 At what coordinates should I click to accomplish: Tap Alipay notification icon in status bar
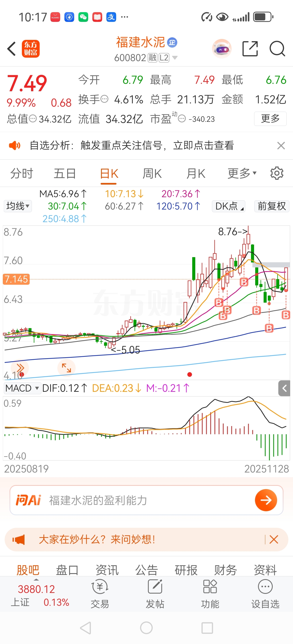(x=111, y=17)
